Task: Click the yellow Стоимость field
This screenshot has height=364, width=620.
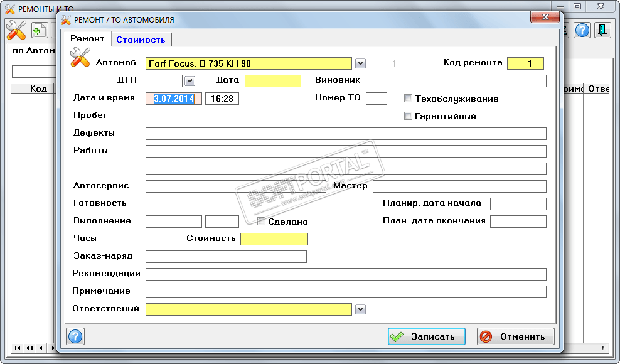Action: tap(274, 239)
